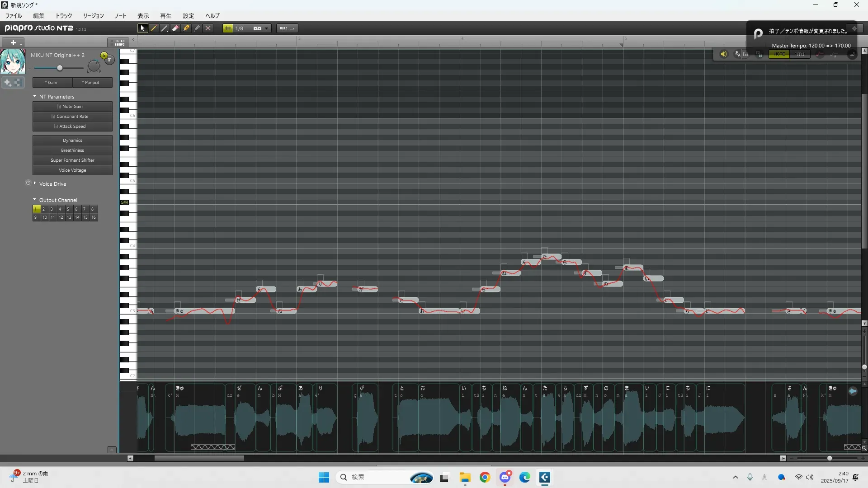
Task: Select the yellow highlighter tool
Action: pos(186,28)
